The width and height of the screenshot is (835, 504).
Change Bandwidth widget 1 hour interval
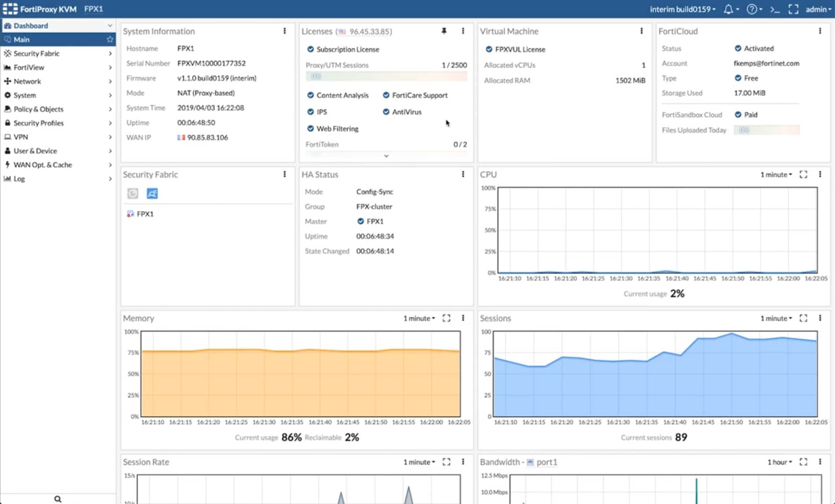pyautogui.click(x=779, y=462)
